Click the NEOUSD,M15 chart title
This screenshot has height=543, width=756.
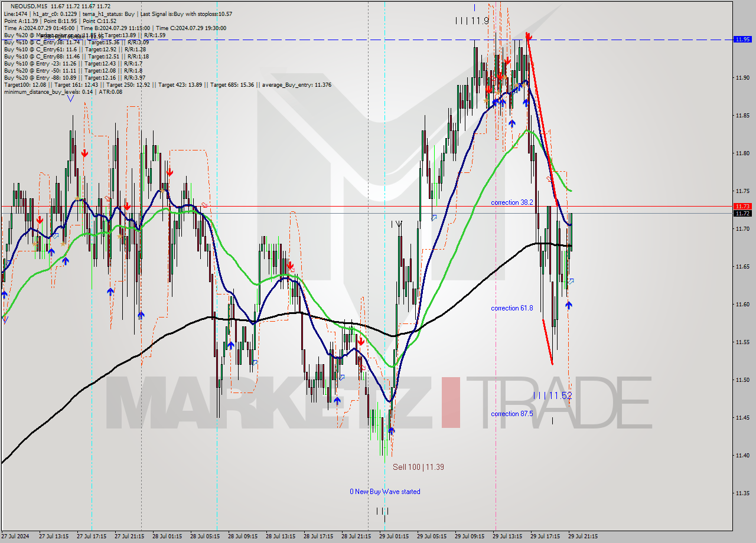coord(60,6)
